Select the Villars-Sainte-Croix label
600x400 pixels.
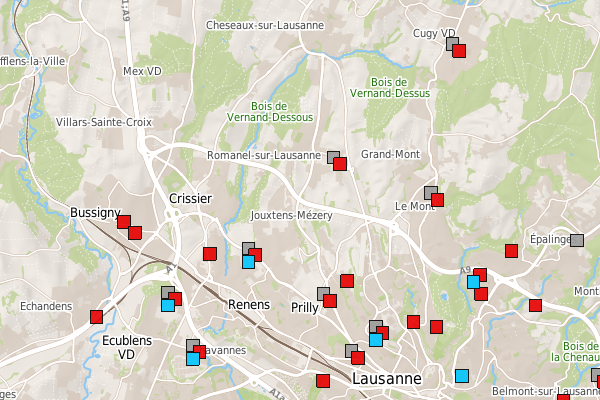pyautogui.click(x=104, y=122)
